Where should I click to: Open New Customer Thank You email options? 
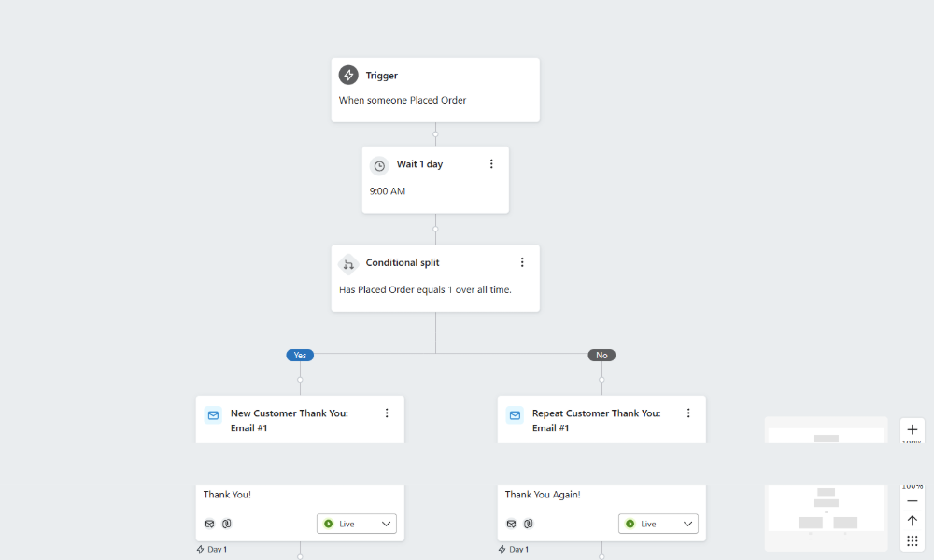387,413
